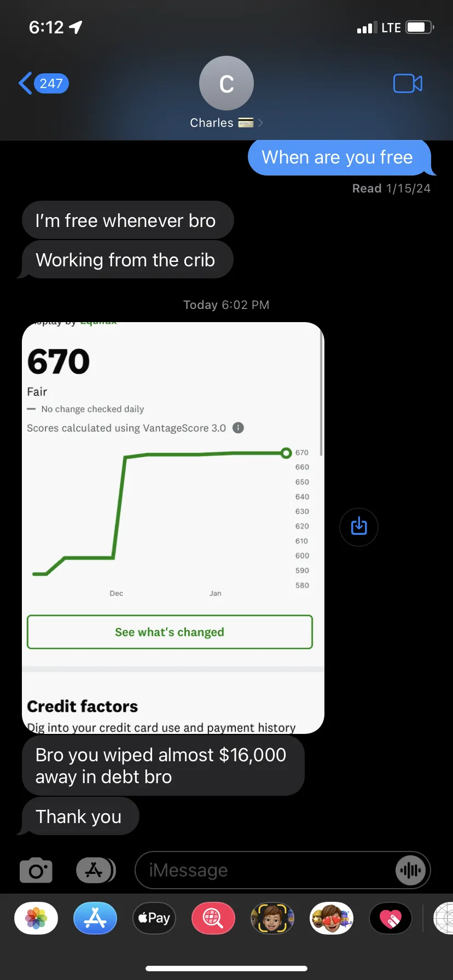
Task: Save the credit score image attachment
Action: [359, 527]
